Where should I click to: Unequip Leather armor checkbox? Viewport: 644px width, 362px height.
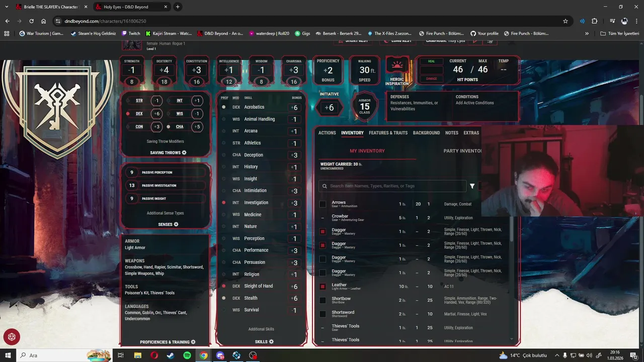[x=323, y=287]
